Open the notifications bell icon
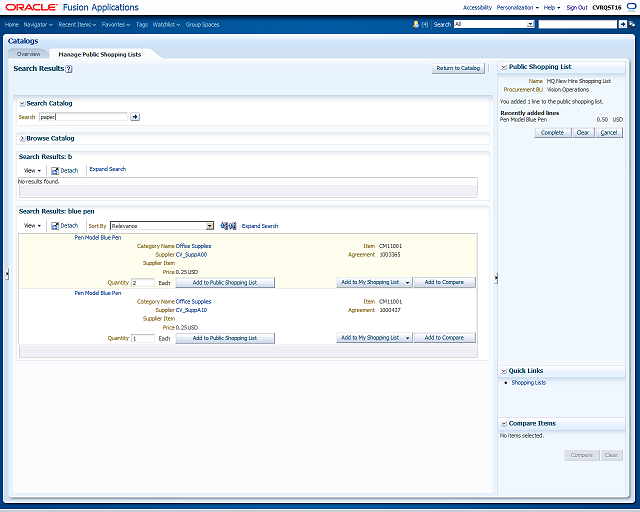 [x=416, y=24]
